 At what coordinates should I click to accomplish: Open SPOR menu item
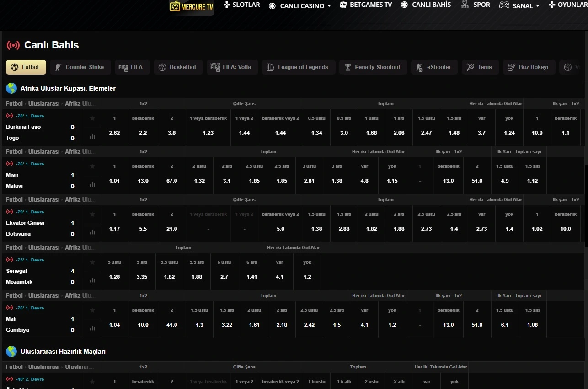coord(476,5)
